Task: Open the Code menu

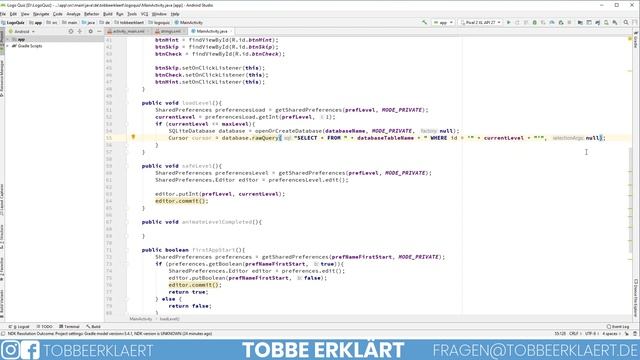Action: [58, 14]
